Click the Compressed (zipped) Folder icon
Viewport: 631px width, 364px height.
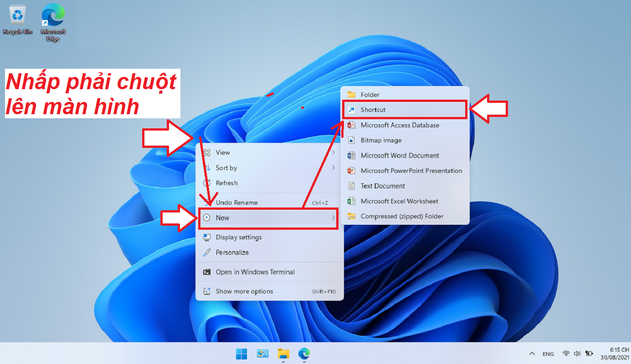pyautogui.click(x=351, y=216)
